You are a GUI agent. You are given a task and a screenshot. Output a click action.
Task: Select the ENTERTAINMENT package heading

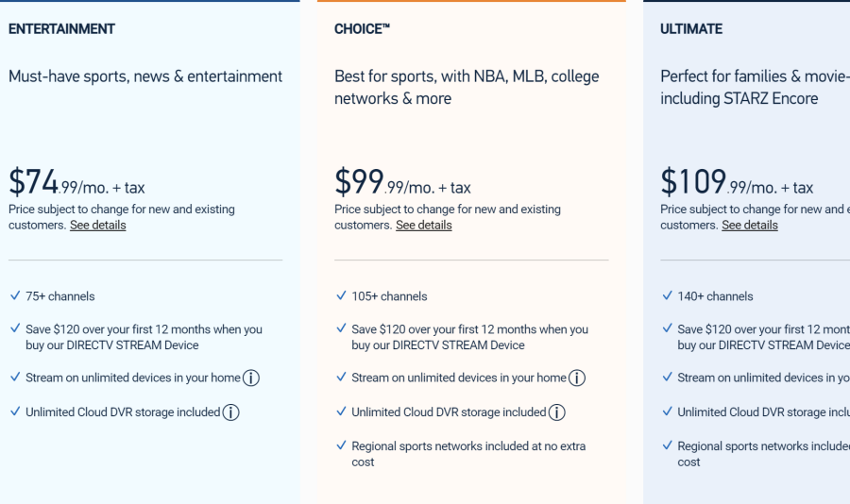(x=61, y=29)
